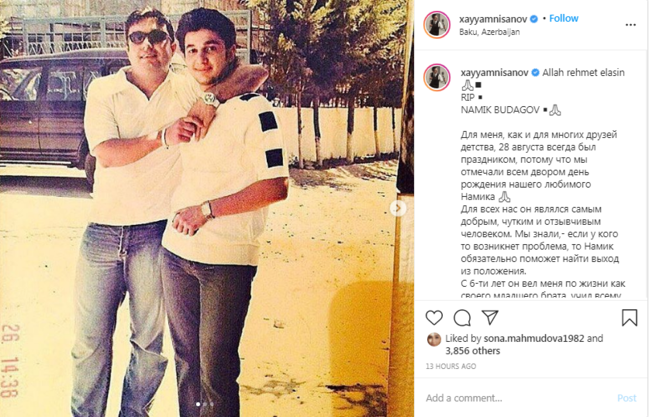Screen dimensions: 649x417
Task: Focus the Add a comment field
Action: tap(517, 398)
